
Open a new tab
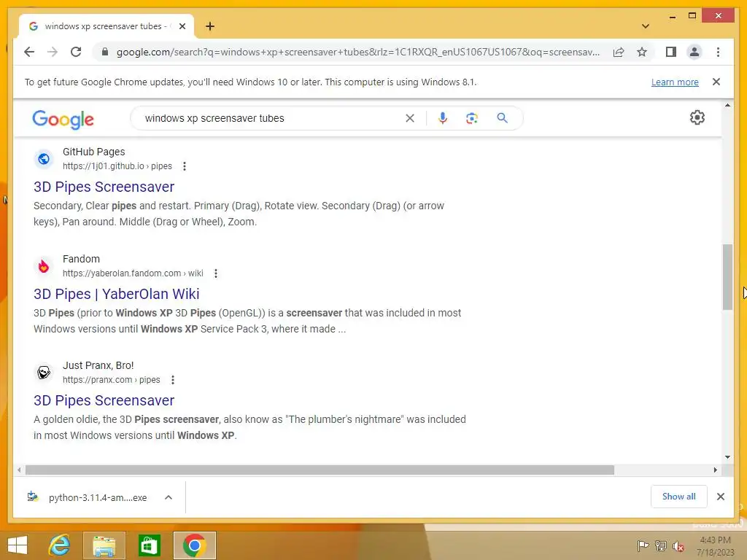click(210, 26)
